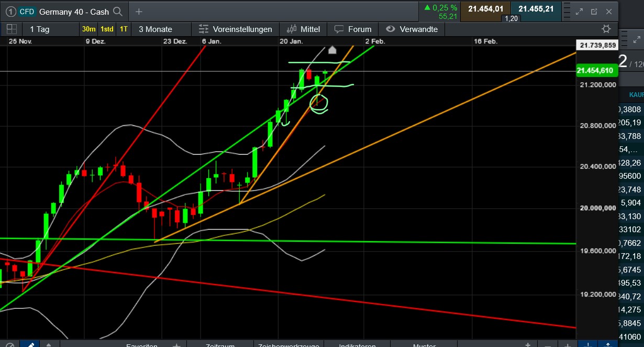Switch to the 1T interval
644x347 pixels.
pos(124,29)
